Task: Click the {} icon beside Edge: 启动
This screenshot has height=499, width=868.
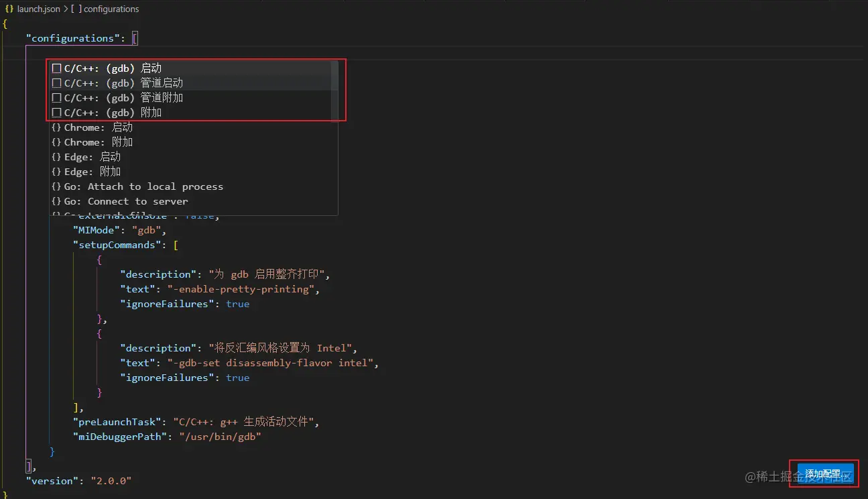Action: [56, 156]
